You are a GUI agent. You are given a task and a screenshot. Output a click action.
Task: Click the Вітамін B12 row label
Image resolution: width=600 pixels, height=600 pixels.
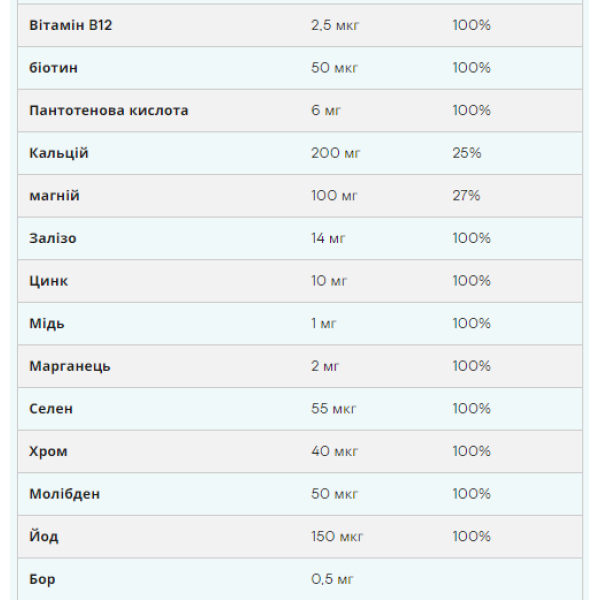click(x=71, y=25)
